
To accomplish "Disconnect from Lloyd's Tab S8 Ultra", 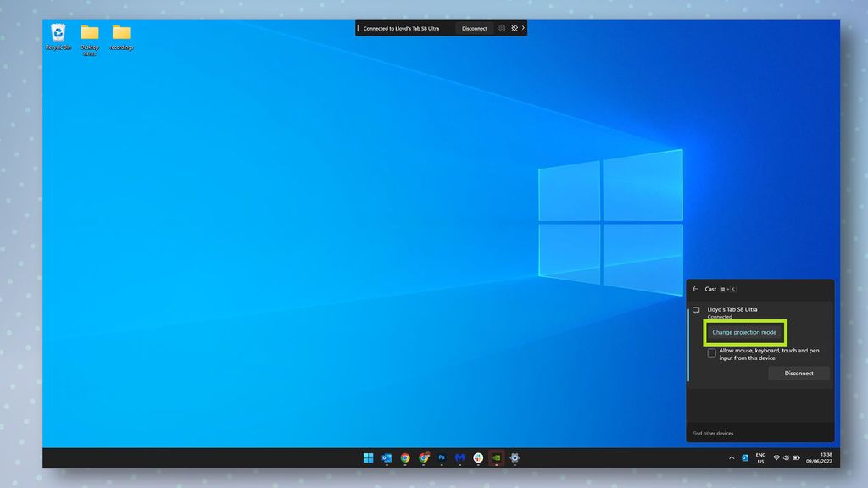I will tap(798, 374).
